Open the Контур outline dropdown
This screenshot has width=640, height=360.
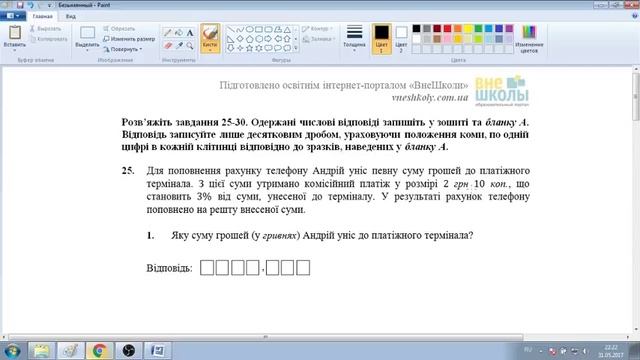point(317,29)
